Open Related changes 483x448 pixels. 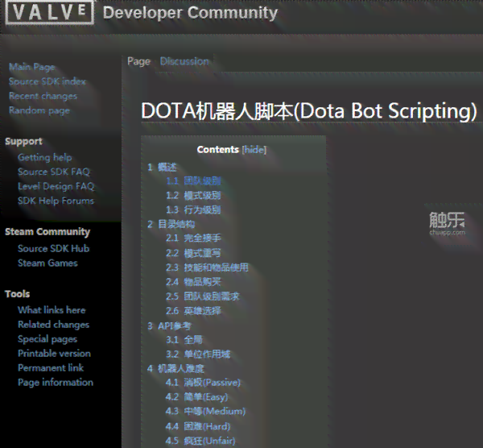pos(54,325)
